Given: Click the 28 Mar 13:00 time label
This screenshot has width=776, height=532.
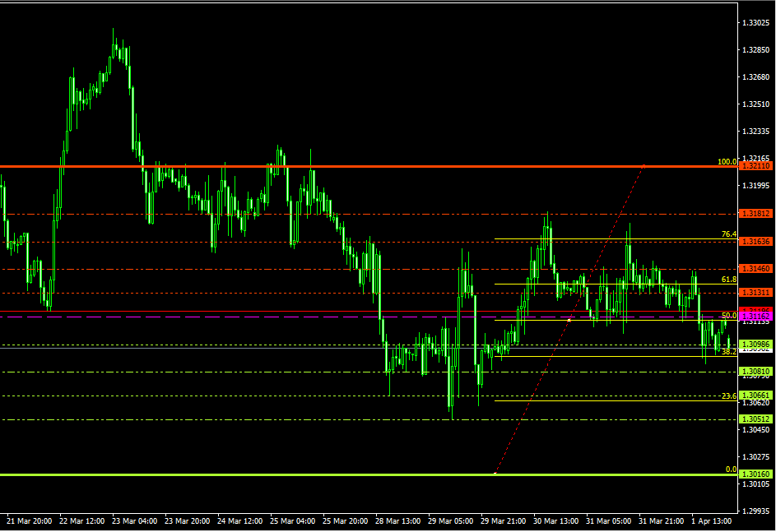Looking at the screenshot, I should point(398,521).
